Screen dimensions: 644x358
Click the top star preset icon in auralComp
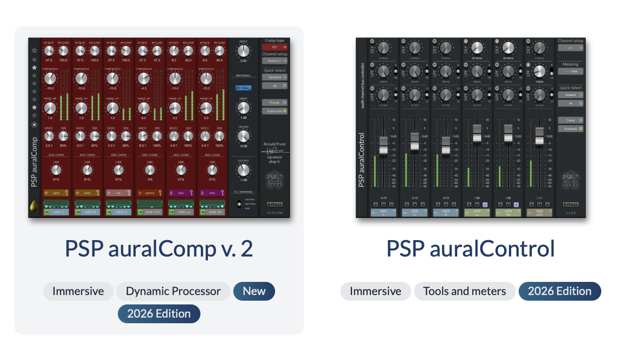tap(34, 50)
